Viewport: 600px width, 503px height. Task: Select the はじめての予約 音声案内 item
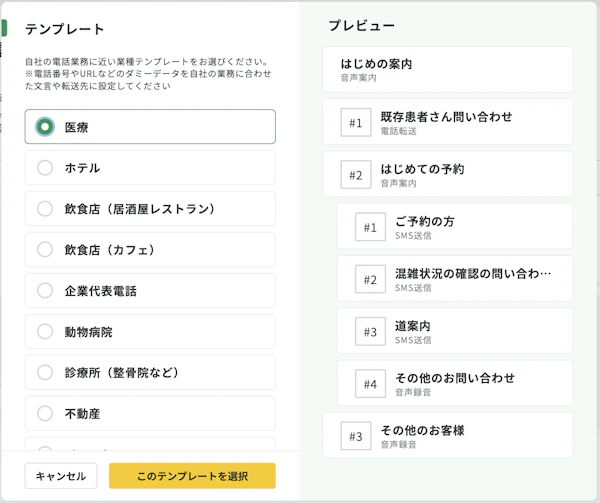click(460, 175)
